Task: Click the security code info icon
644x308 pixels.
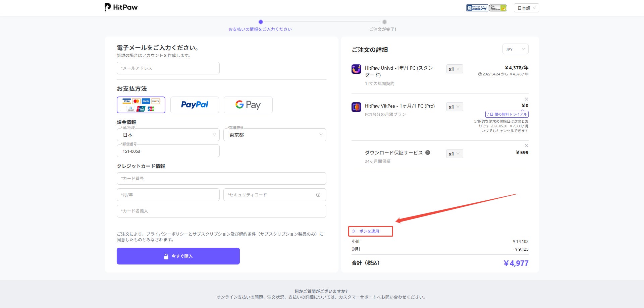Action: pyautogui.click(x=318, y=195)
